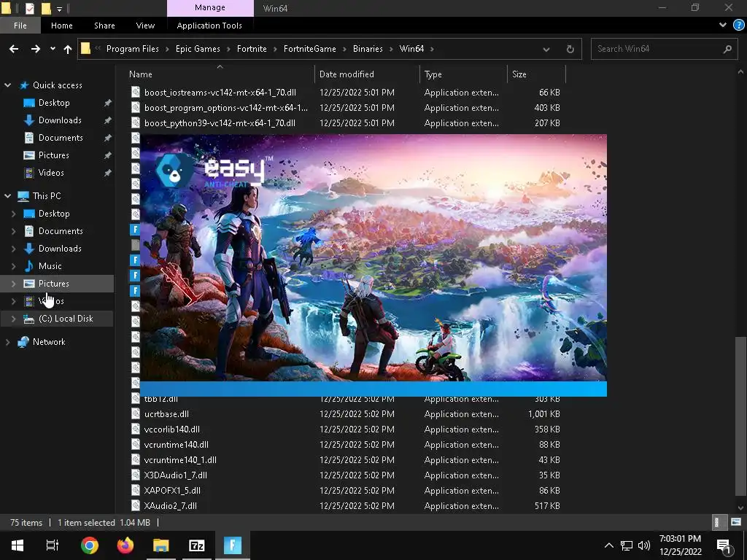This screenshot has width=747, height=560.
Task: Click the Back navigation arrow
Action: tap(14, 49)
